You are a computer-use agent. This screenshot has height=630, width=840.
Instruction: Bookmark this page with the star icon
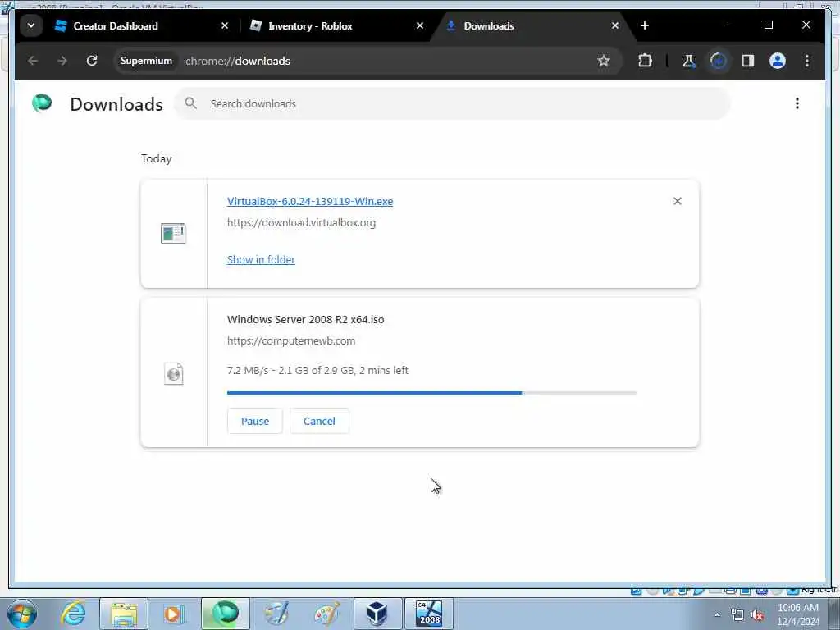[x=604, y=61]
